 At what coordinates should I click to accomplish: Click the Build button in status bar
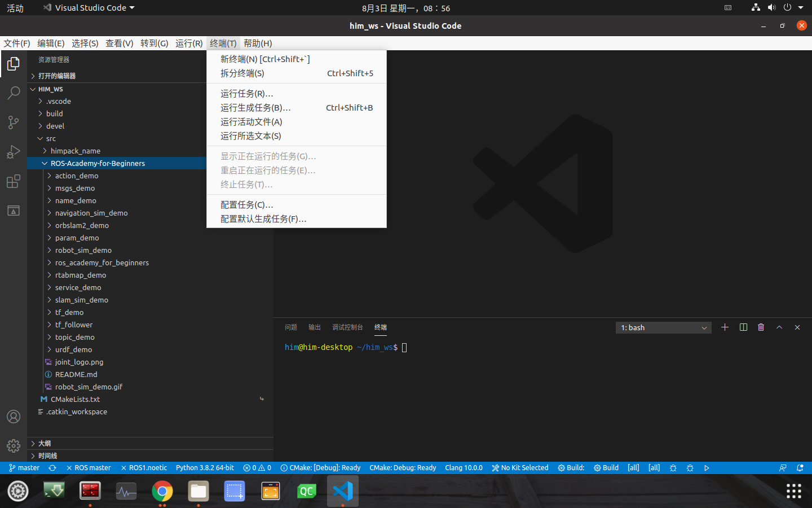pyautogui.click(x=606, y=468)
